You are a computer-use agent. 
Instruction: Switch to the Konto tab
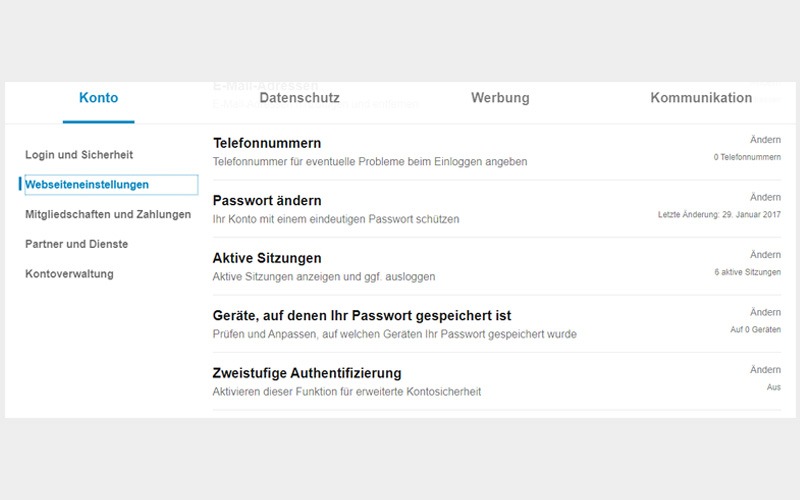(x=98, y=98)
